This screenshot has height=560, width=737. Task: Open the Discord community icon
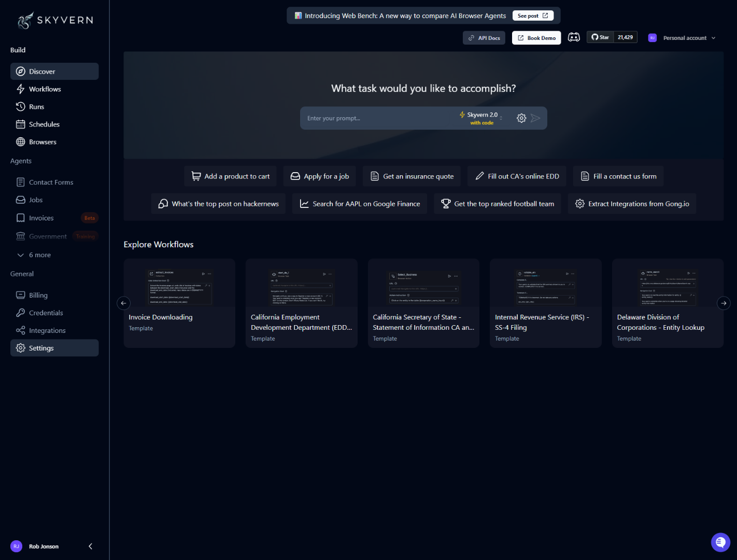point(574,37)
